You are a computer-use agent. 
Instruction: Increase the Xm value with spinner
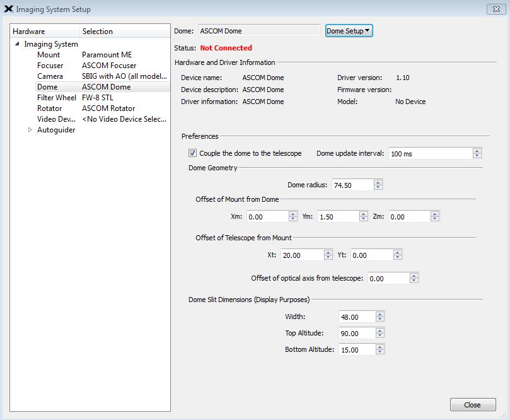point(293,214)
